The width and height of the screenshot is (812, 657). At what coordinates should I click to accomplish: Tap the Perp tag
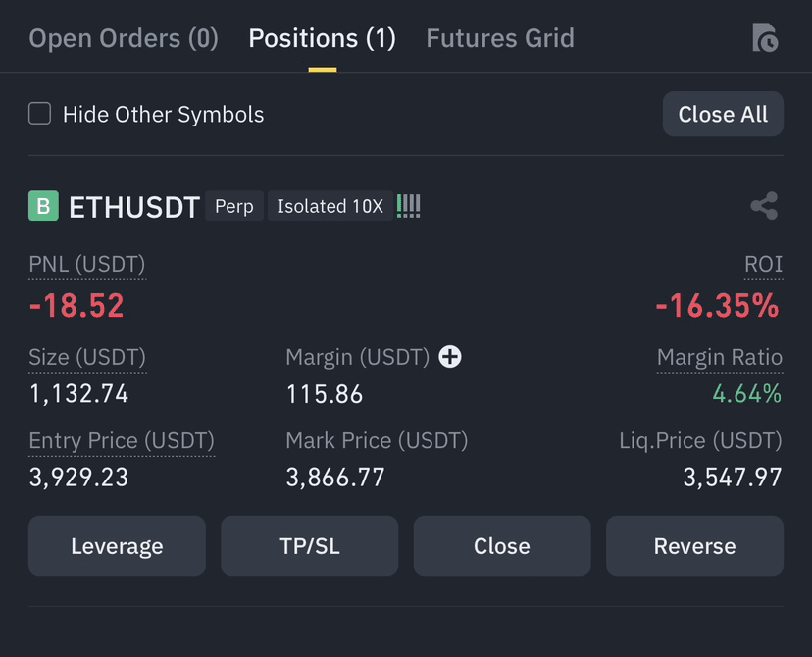234,206
